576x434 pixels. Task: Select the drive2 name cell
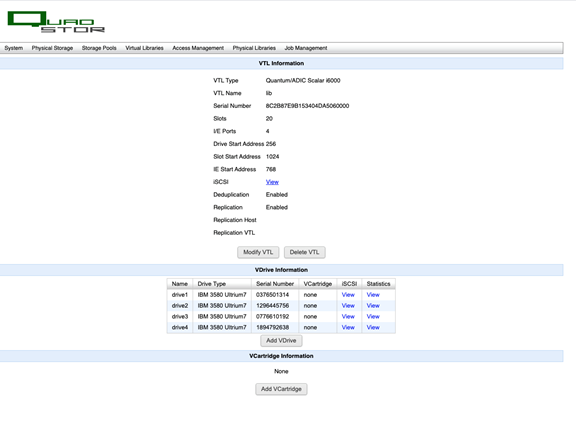point(180,306)
